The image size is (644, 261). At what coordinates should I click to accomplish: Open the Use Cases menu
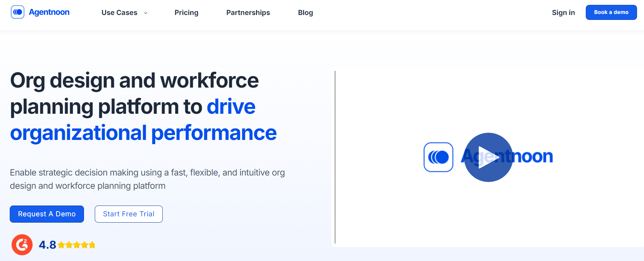pos(120,13)
